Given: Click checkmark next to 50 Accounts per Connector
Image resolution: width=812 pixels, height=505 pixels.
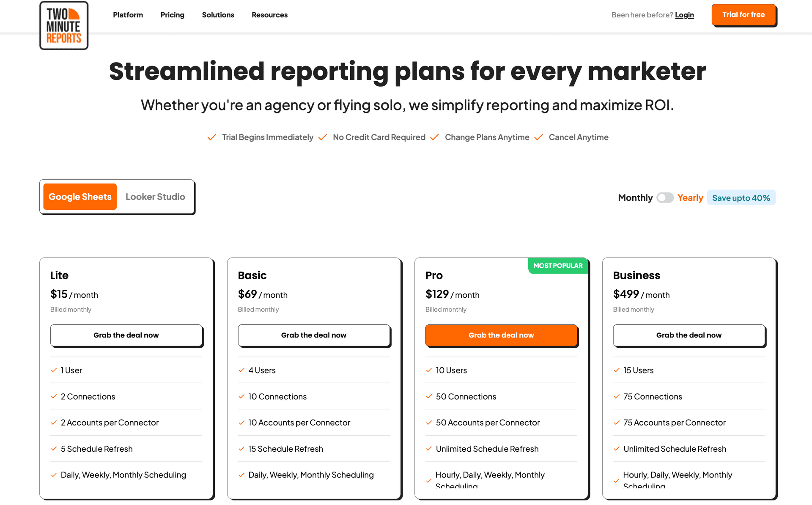Looking at the screenshot, I should 429,423.
